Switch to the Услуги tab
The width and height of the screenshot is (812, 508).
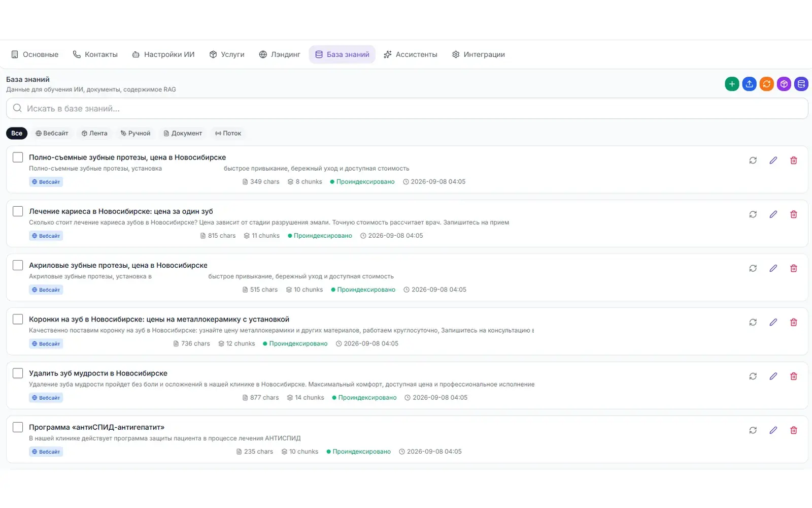[227, 54]
